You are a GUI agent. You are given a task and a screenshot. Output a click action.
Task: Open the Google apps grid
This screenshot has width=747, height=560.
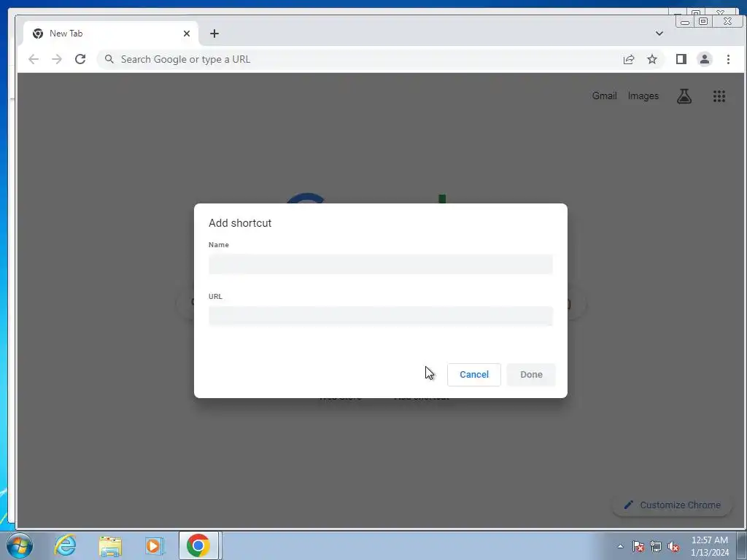coord(719,96)
